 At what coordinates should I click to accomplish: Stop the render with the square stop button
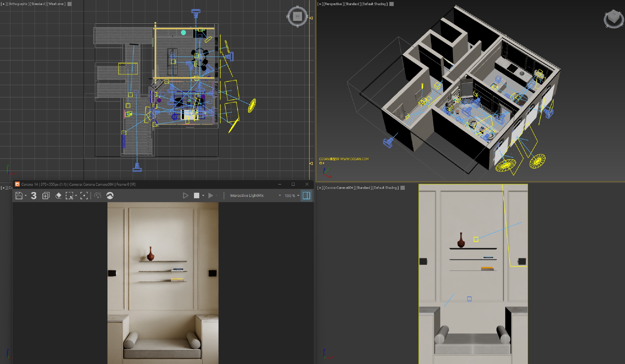(x=196, y=195)
